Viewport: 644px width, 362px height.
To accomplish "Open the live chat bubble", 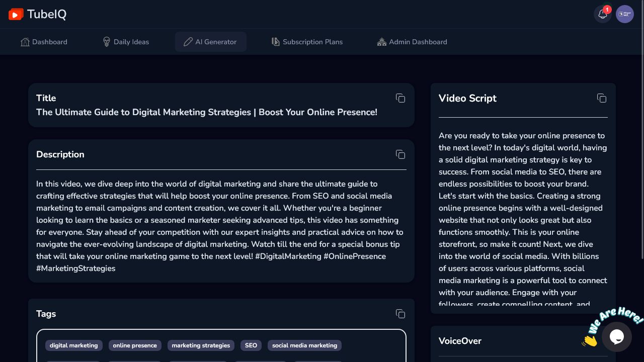I will pos(616,337).
